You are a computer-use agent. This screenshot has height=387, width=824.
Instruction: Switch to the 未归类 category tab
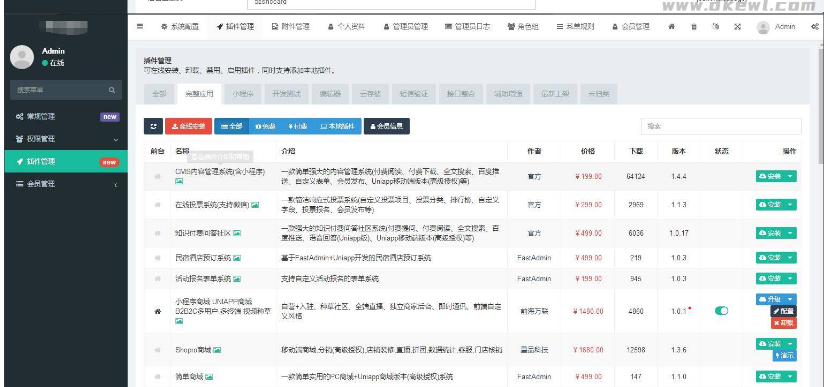pos(599,94)
